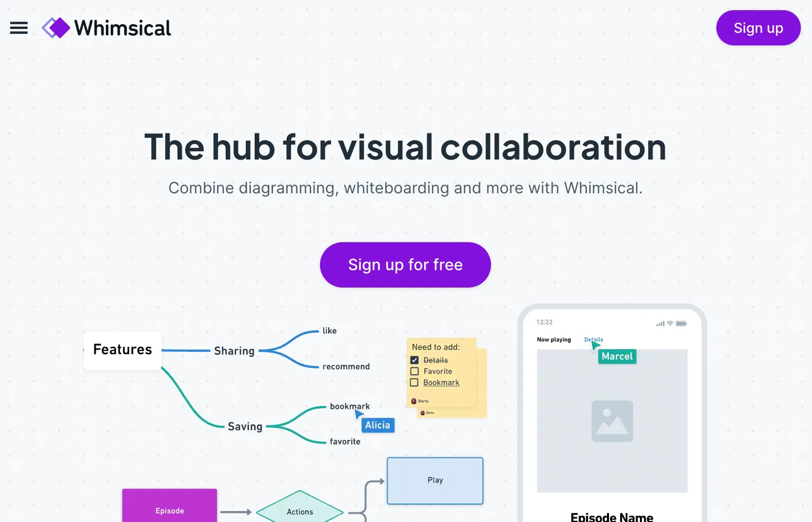812x522 pixels.
Task: Click the Sign up button in header
Action: point(758,28)
